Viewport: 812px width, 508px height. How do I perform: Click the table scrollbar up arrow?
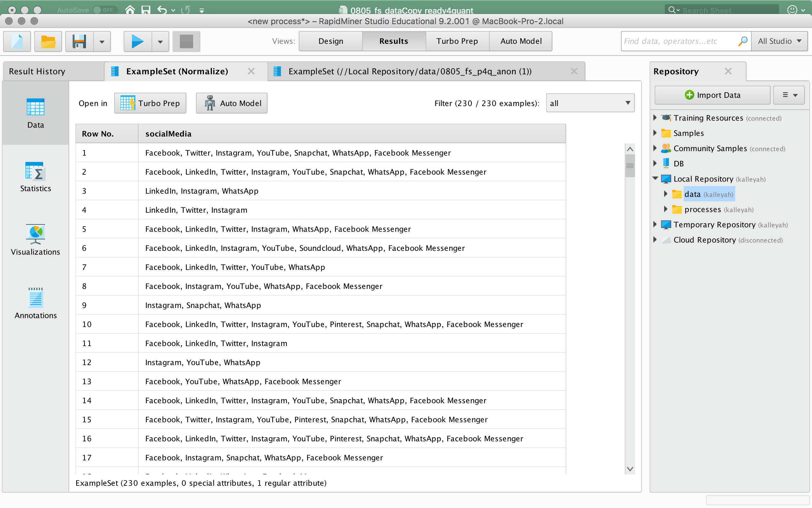[630, 149]
